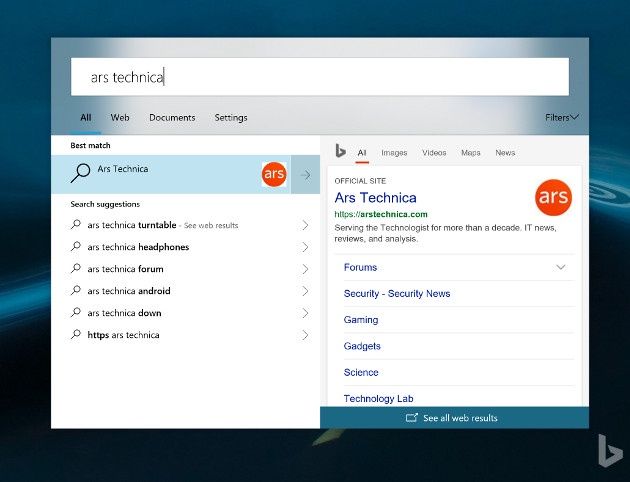Click the https://arstechnica.com URL

(381, 214)
